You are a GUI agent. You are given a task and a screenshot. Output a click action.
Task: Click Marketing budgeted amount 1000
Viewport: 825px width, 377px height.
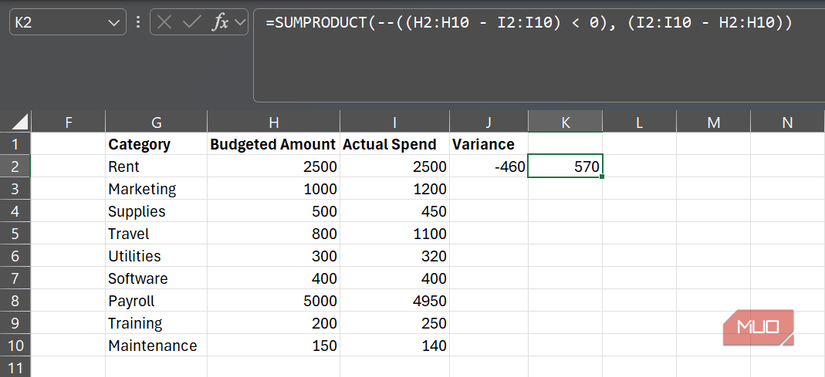click(274, 189)
